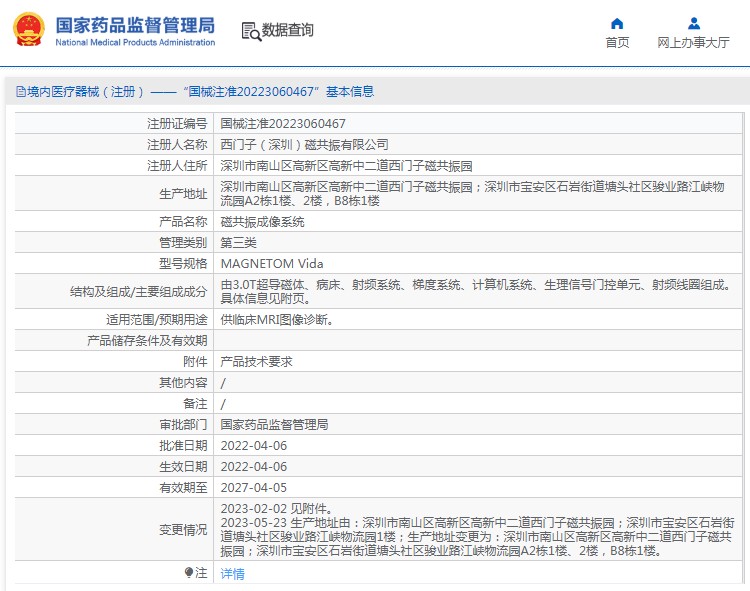Click 适用范围/预期用途 label

tap(157, 320)
